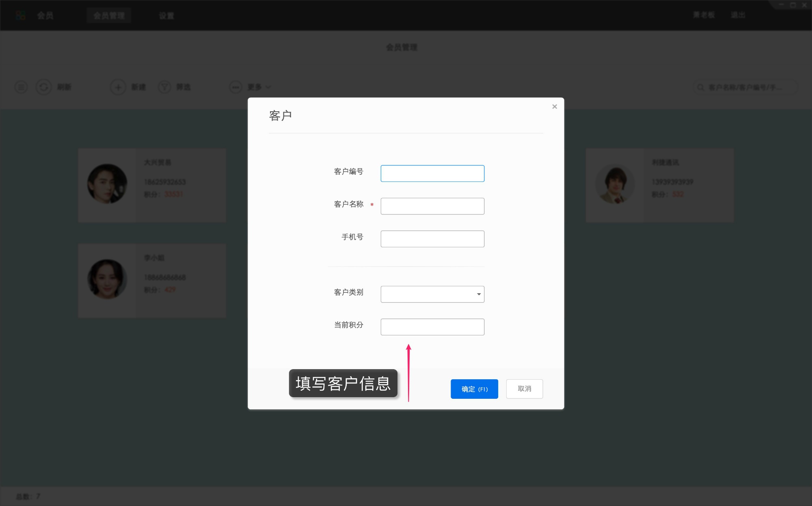Click the 更多 ellipsis icon
812x506 pixels.
coord(235,87)
